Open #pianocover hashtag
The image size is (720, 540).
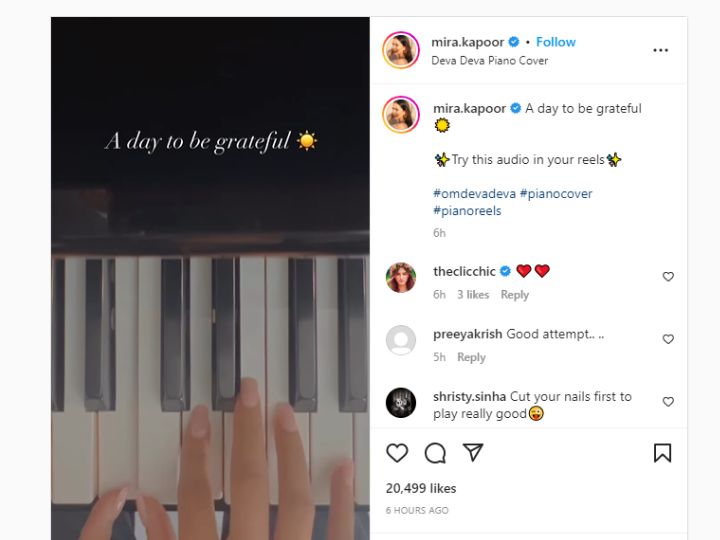point(556,194)
